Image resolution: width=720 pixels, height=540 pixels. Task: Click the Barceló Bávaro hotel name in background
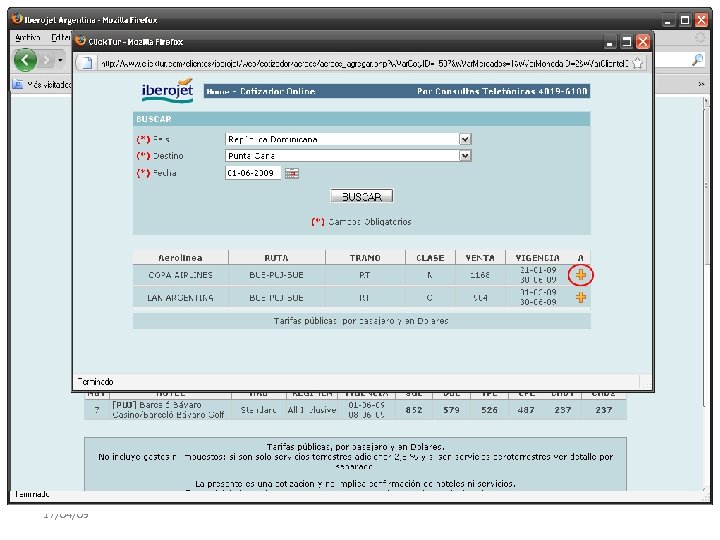tap(168, 410)
